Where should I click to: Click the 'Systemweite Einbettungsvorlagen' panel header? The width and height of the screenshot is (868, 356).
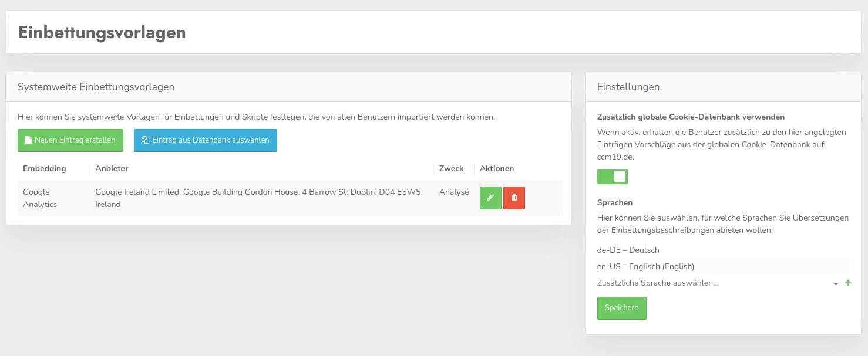96,87
